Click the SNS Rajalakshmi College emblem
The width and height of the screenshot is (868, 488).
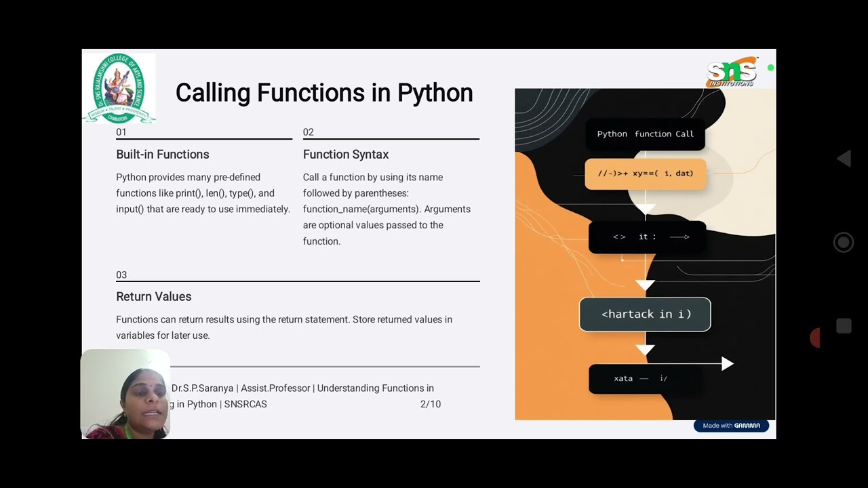(119, 88)
